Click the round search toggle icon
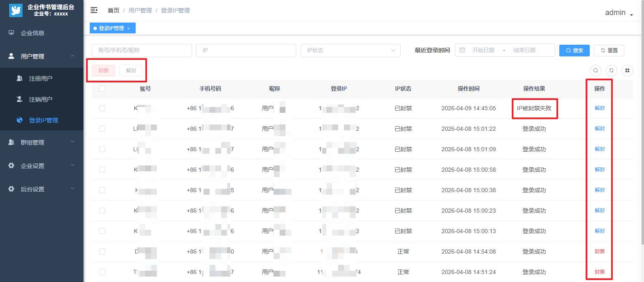Viewport: 644px width, 282px height. pos(595,71)
